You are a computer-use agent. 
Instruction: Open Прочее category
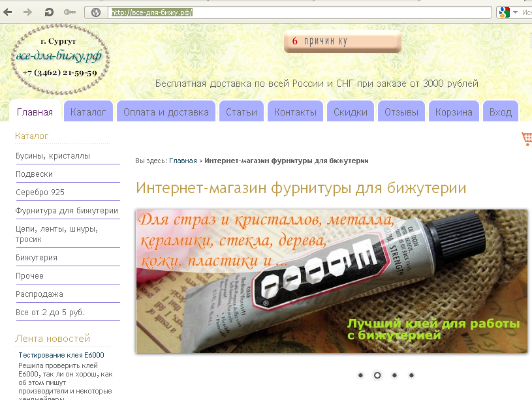[x=29, y=276]
